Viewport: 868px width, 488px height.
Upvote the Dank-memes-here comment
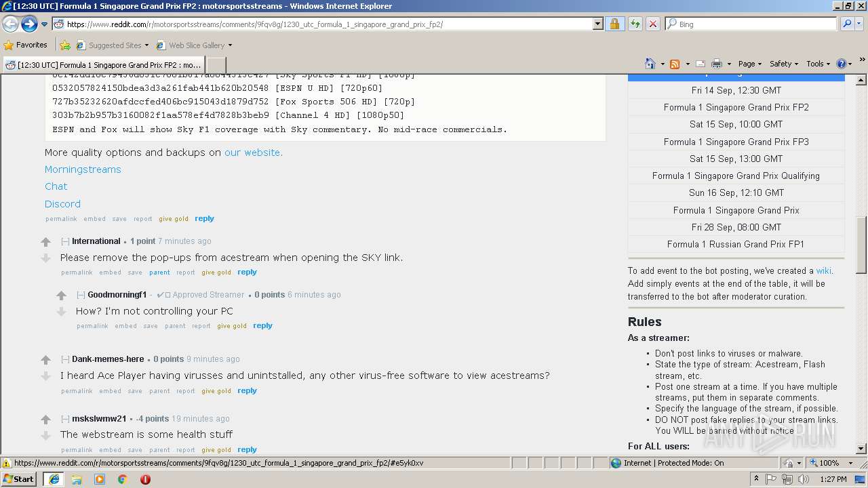point(45,360)
